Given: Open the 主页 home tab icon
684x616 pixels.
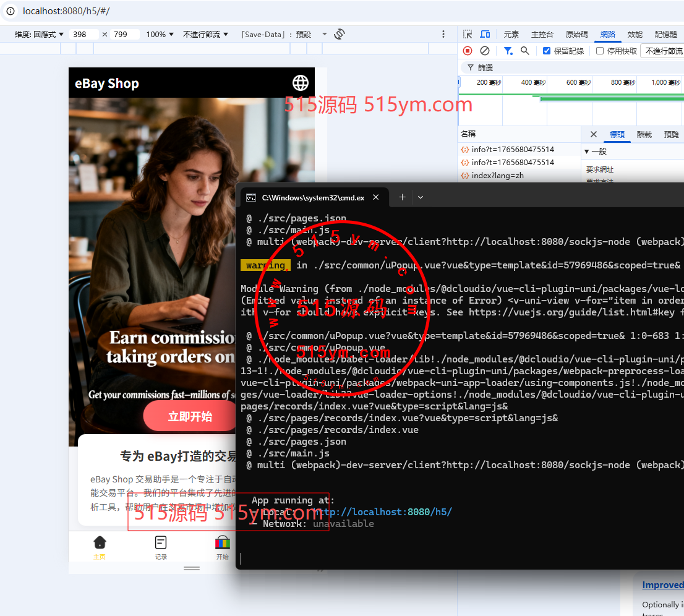Looking at the screenshot, I should pos(100,542).
